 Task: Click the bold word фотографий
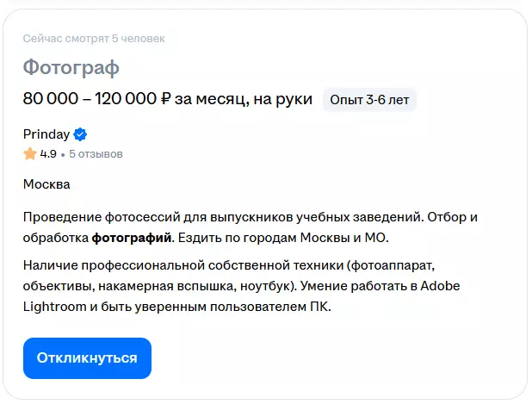pyautogui.click(x=133, y=237)
